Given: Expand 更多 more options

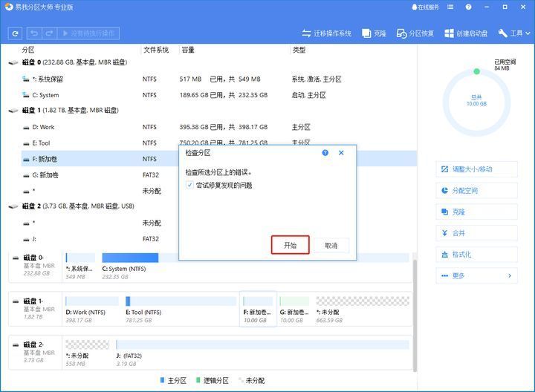Looking at the screenshot, I should [x=476, y=275].
